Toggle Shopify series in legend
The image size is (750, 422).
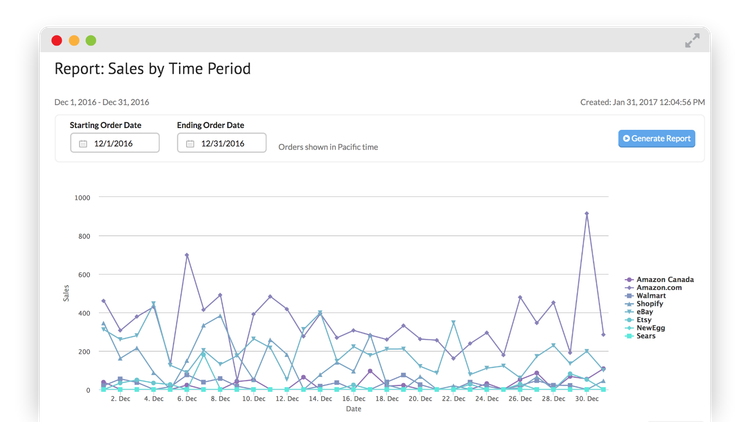(644, 303)
